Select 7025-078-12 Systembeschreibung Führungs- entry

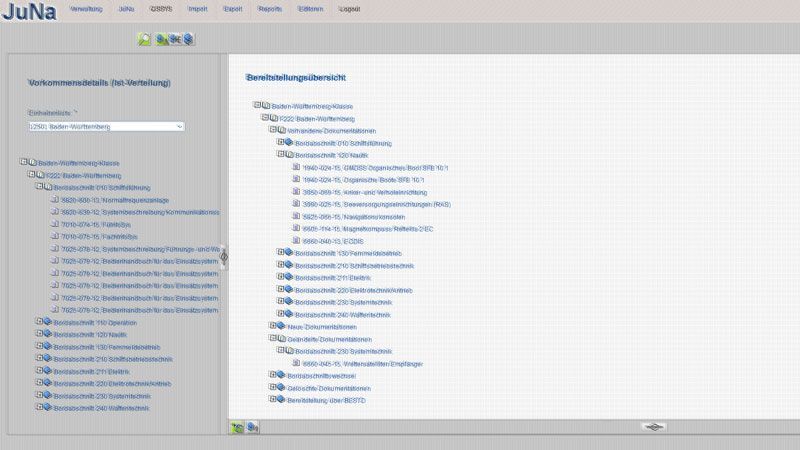click(141, 249)
